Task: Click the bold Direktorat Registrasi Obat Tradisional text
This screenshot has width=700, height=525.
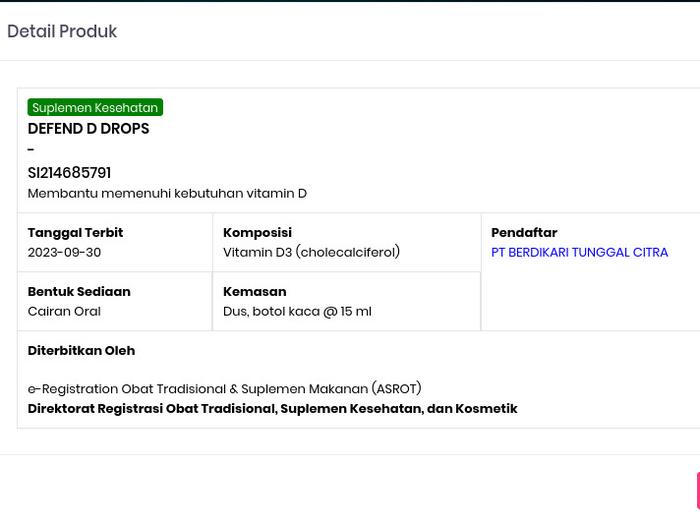Action: click(272, 408)
